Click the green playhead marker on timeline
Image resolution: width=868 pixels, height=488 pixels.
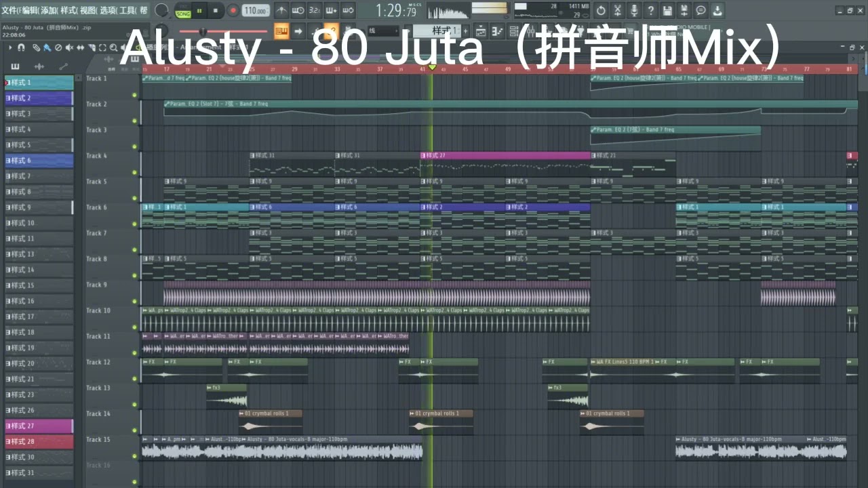click(432, 68)
